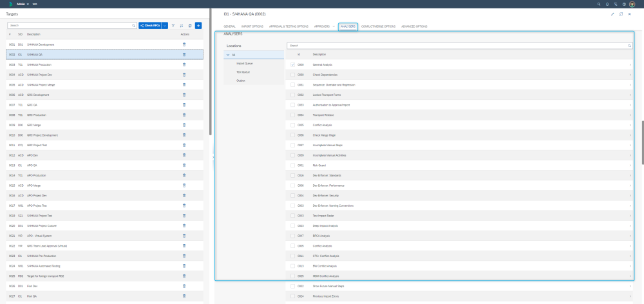This screenshot has height=304, width=644.
Task: Click the Check RFCs button
Action: coord(150,26)
